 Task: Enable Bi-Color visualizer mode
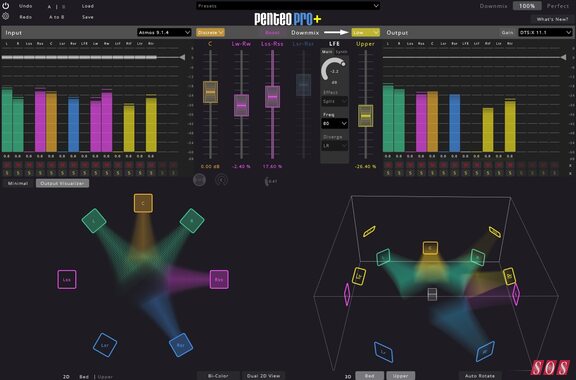click(x=218, y=376)
